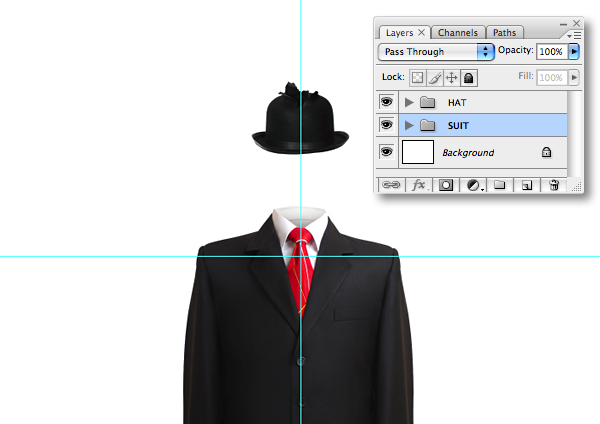Close the Layers tab with its X
This screenshot has width=600, height=424.
click(x=421, y=32)
